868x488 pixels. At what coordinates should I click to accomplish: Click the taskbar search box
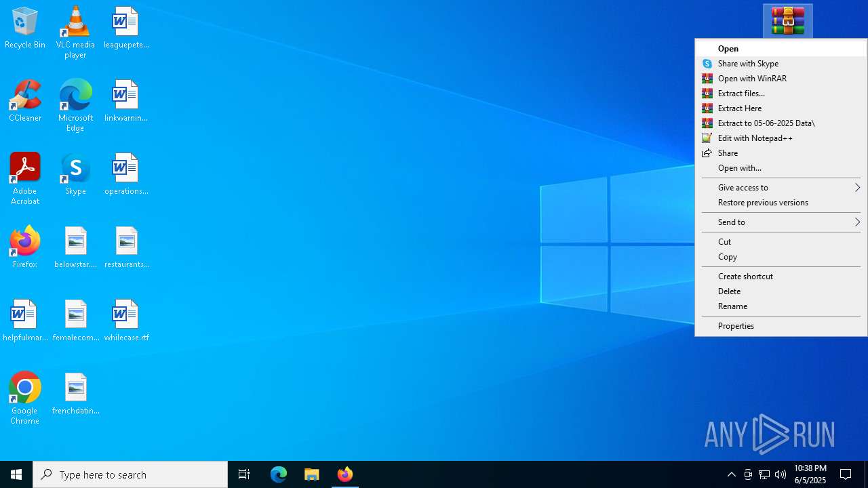click(x=130, y=474)
